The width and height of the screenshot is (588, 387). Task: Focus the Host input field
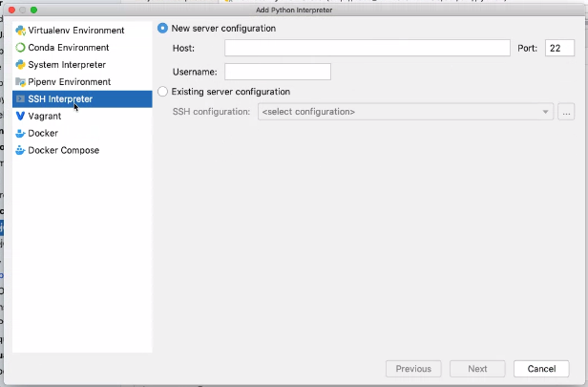367,48
